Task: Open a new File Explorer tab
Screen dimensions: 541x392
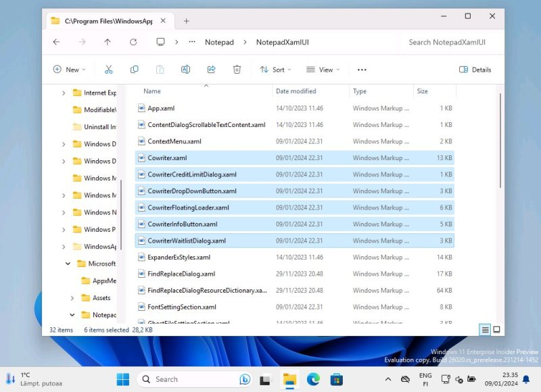Action: tap(187, 21)
